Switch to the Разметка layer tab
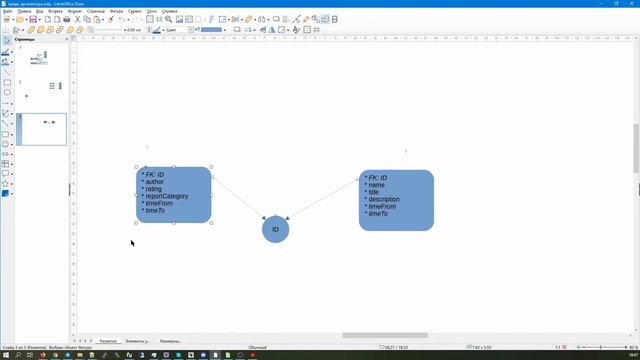The width and height of the screenshot is (640, 360). tap(108, 341)
